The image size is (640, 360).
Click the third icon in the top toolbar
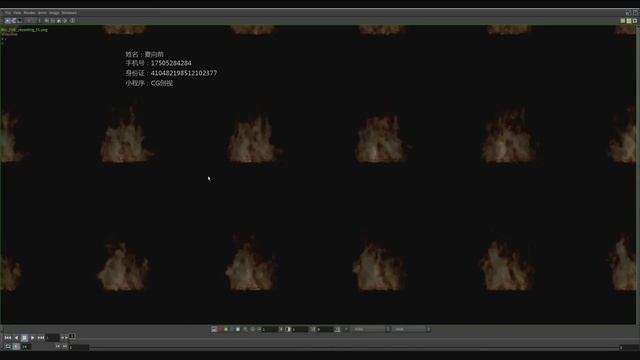(x=20, y=20)
